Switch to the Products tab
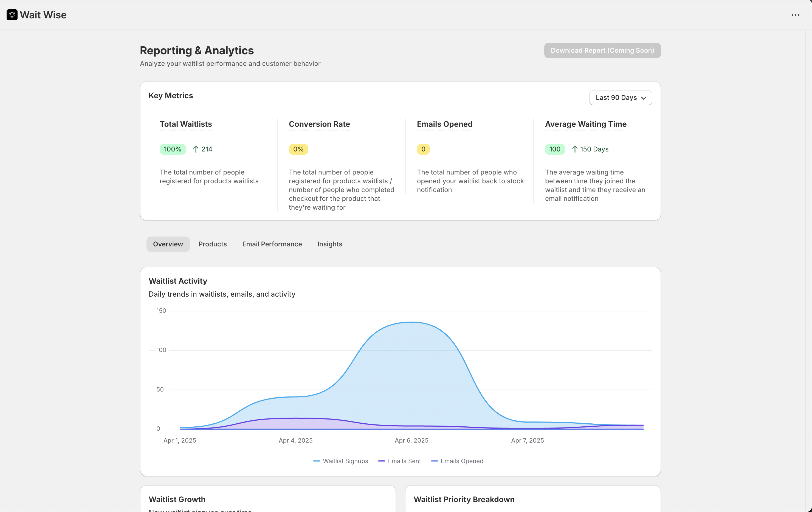This screenshot has width=812, height=512. [x=212, y=244]
